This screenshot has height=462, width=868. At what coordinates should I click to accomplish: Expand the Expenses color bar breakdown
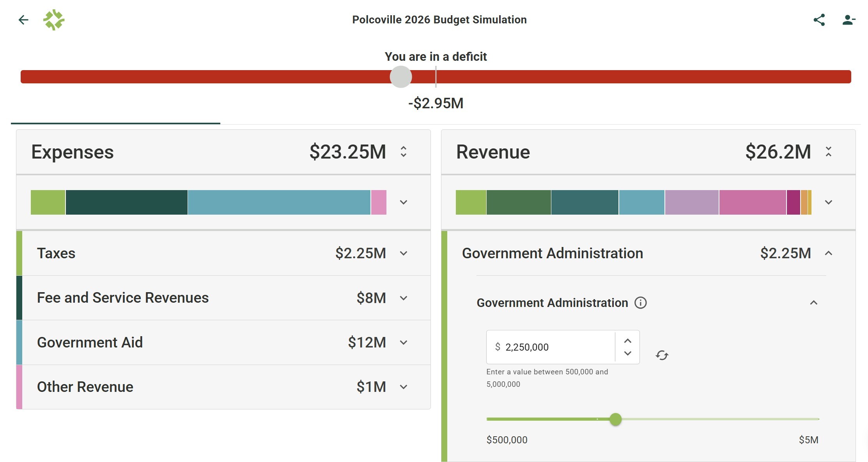[404, 202]
